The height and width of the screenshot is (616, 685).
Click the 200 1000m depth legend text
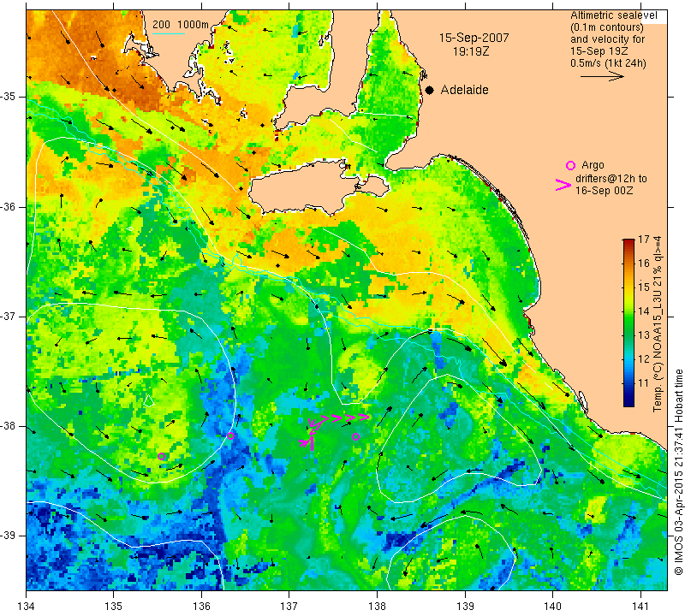pyautogui.click(x=181, y=25)
